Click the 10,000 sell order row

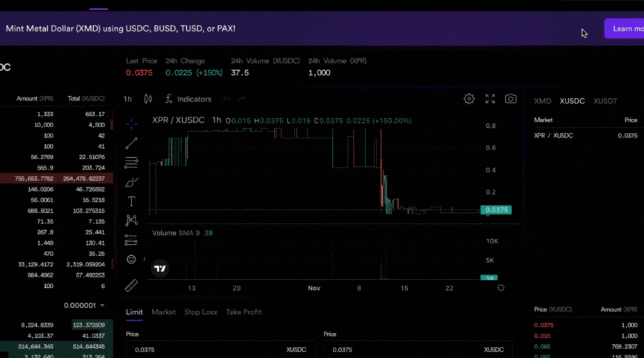click(56, 125)
